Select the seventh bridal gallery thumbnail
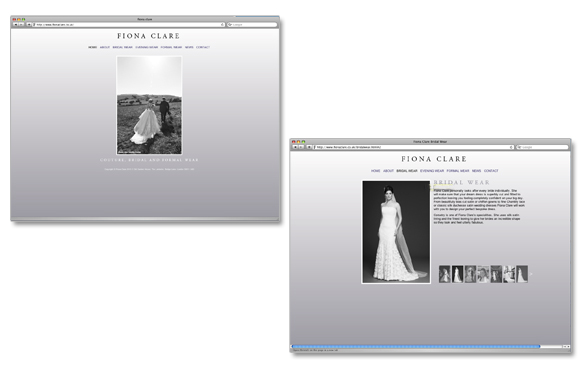This screenshot has width=580, height=386. (522, 274)
